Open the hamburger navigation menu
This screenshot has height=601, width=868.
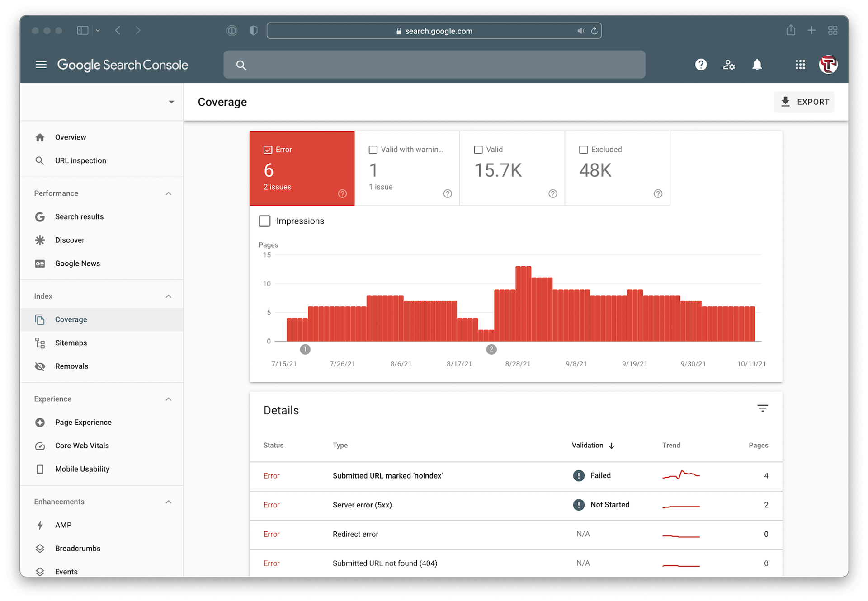(41, 65)
